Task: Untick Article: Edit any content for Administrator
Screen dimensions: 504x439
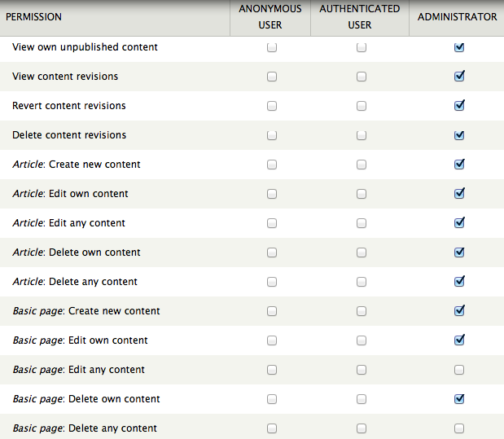Action: pyautogui.click(x=459, y=223)
